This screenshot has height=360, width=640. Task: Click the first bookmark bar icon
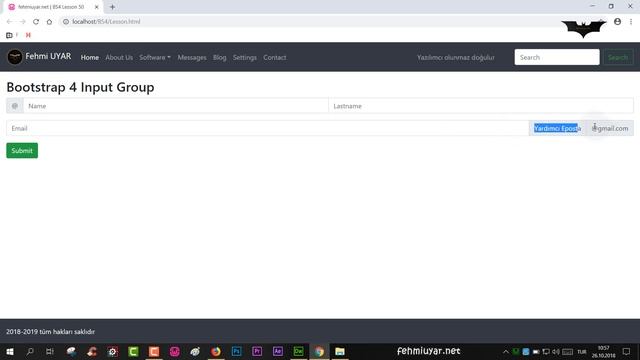coord(9,35)
